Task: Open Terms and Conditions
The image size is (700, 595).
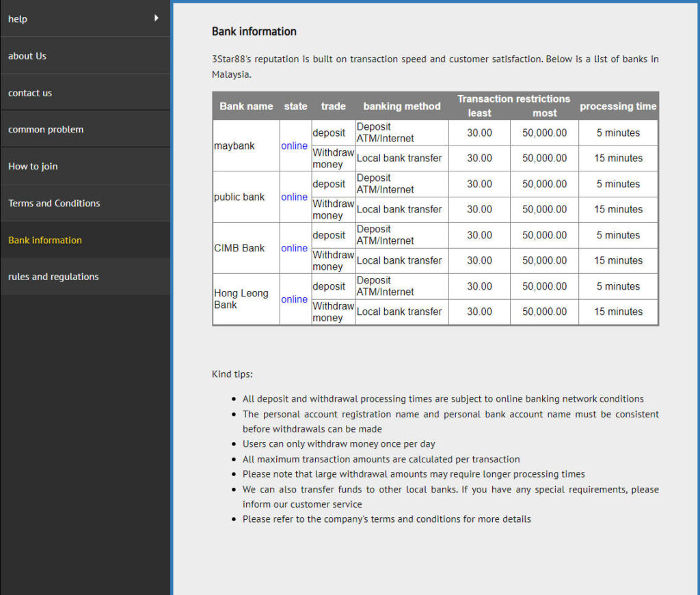Action: [x=85, y=204]
